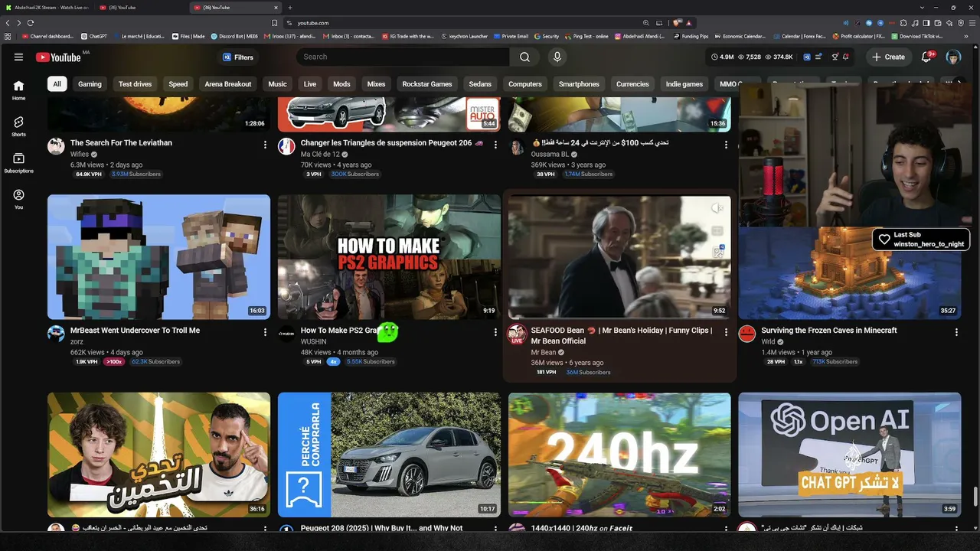Click the zorz channel avatar

tap(56, 333)
